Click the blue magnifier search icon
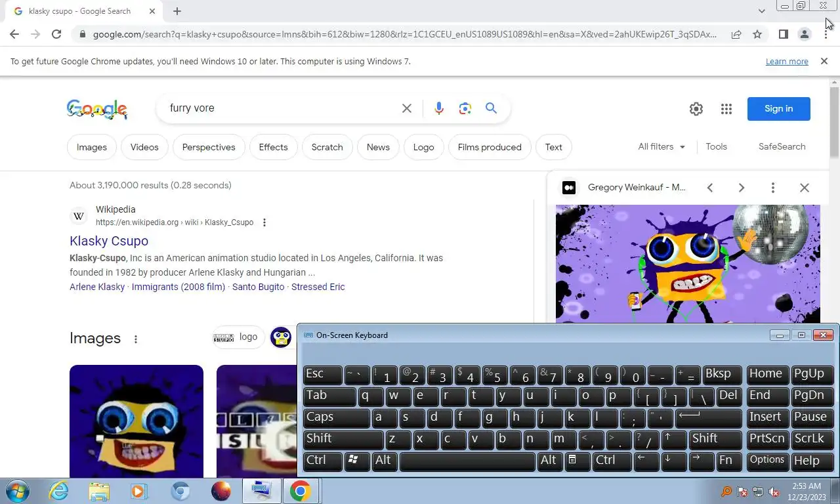The image size is (840, 504). pos(491,108)
